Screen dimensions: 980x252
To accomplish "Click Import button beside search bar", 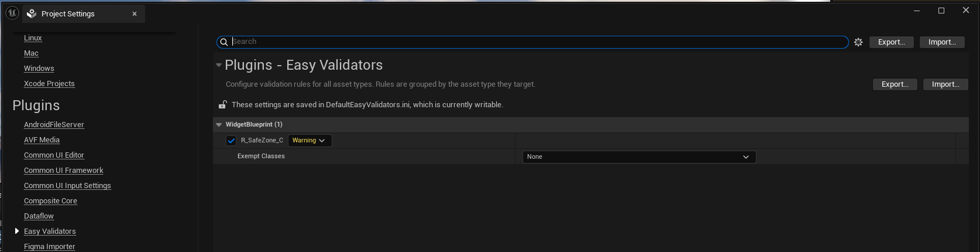I will pyautogui.click(x=942, y=42).
